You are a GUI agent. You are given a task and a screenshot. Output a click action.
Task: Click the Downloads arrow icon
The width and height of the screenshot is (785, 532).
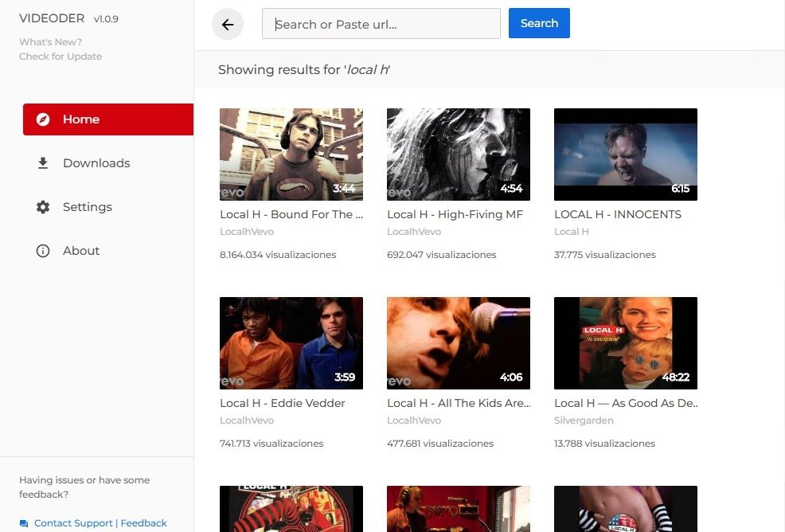[x=43, y=162]
